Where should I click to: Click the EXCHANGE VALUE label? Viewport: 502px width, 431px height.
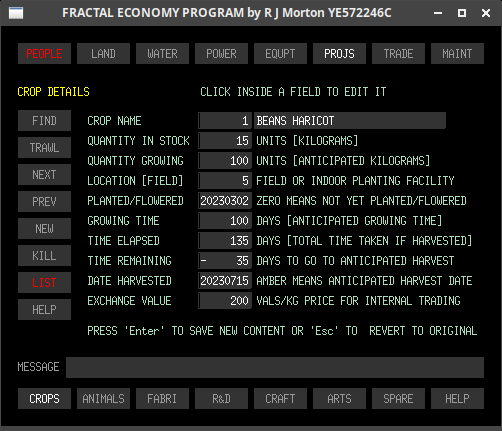pyautogui.click(x=129, y=301)
